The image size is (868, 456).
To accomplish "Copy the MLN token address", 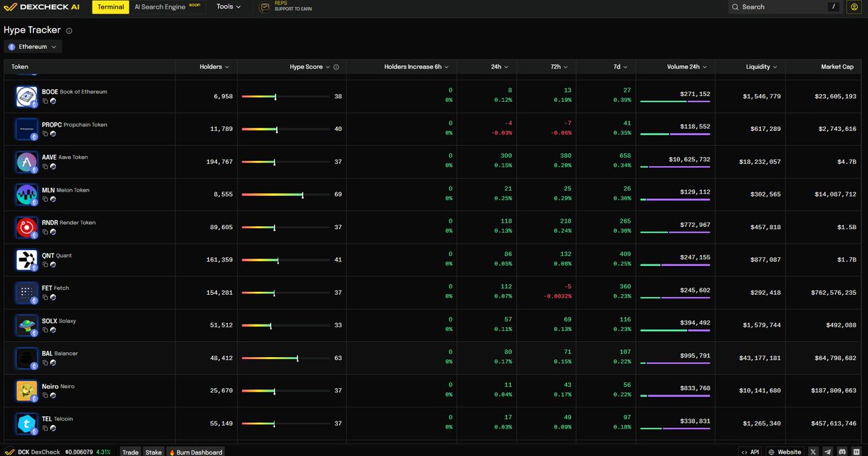I will pyautogui.click(x=45, y=199).
